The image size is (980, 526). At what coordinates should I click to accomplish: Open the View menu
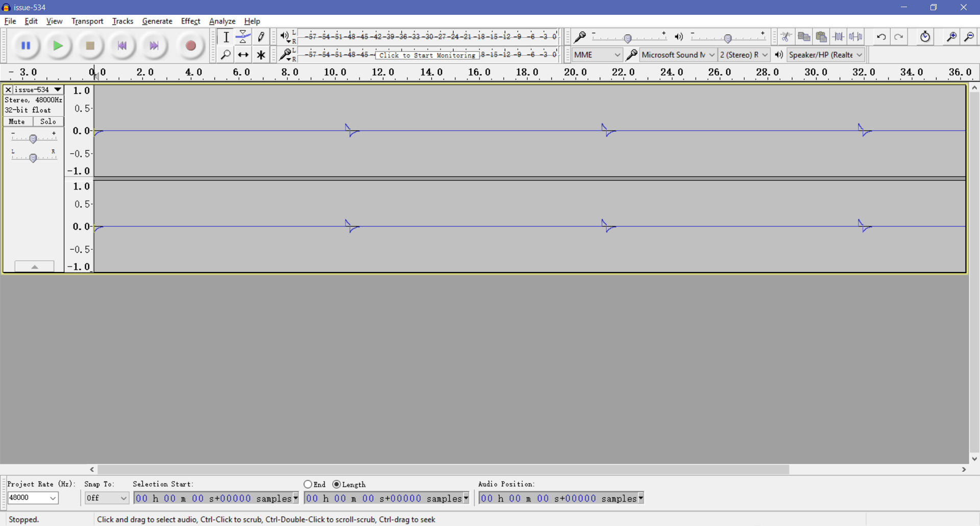pos(54,21)
